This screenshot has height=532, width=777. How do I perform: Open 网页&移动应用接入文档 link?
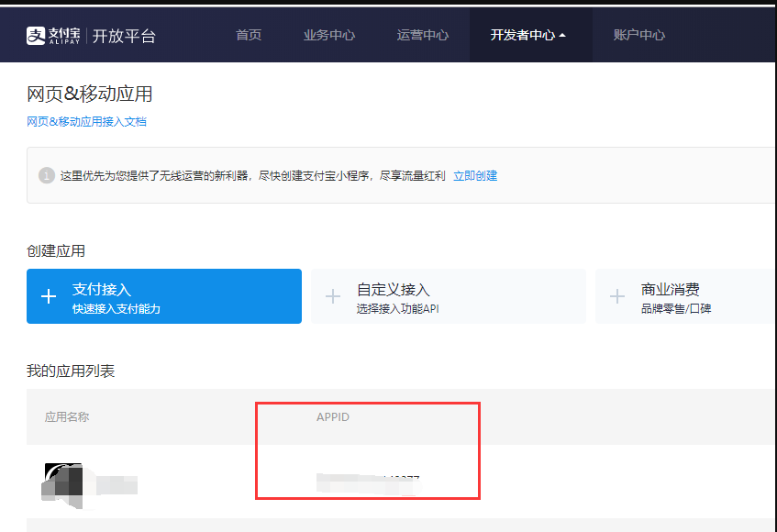pyautogui.click(x=86, y=121)
